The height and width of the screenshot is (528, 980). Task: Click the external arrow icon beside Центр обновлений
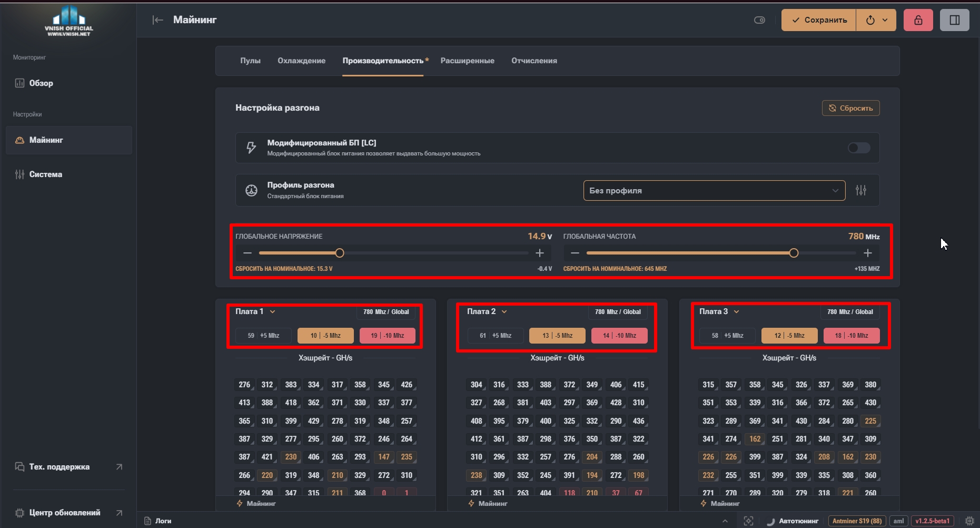(119, 513)
